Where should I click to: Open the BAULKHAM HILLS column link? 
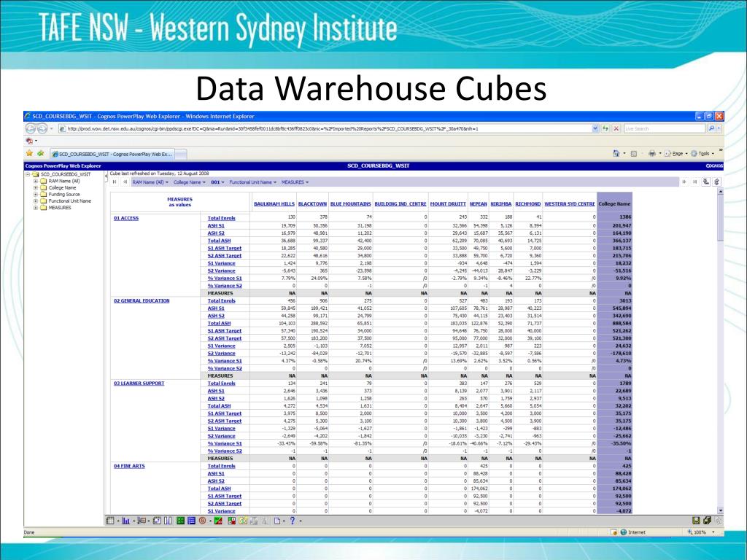coord(274,204)
